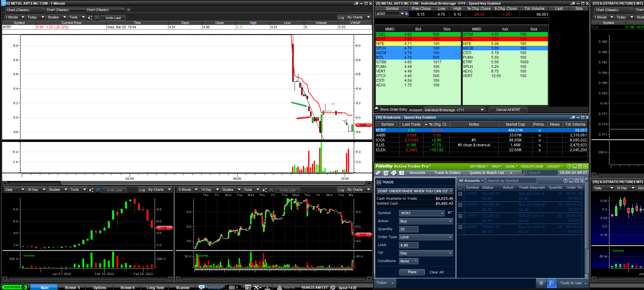Check the order row filled at $4.80
Viewport: 644px width, 290px height.
[460, 194]
